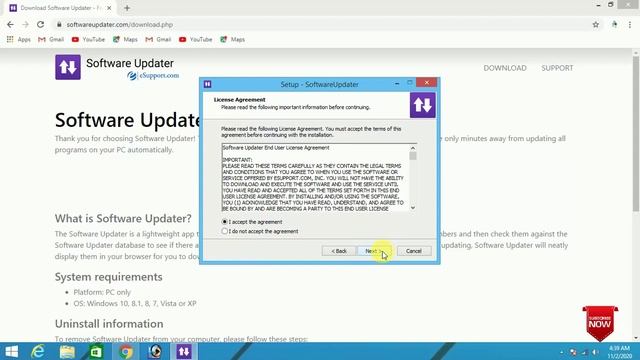
Task: Click Chrome forward navigation arrow
Action: [25, 24]
